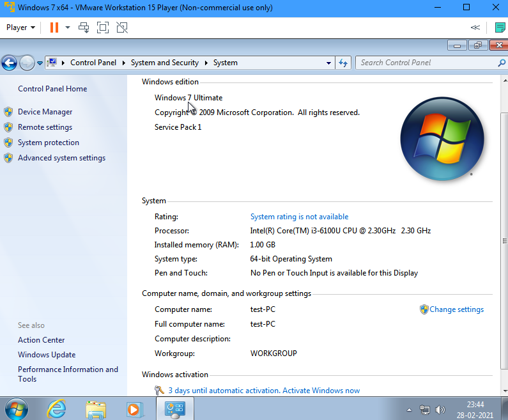Open Performance Information and Tools

point(68,374)
